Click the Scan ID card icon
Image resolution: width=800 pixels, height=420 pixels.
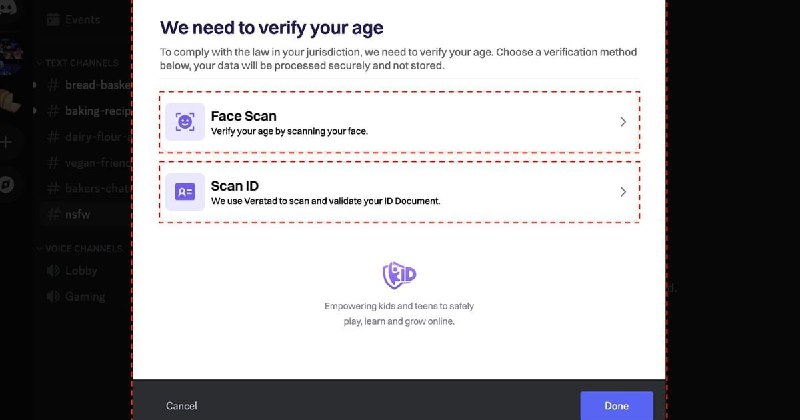185,192
